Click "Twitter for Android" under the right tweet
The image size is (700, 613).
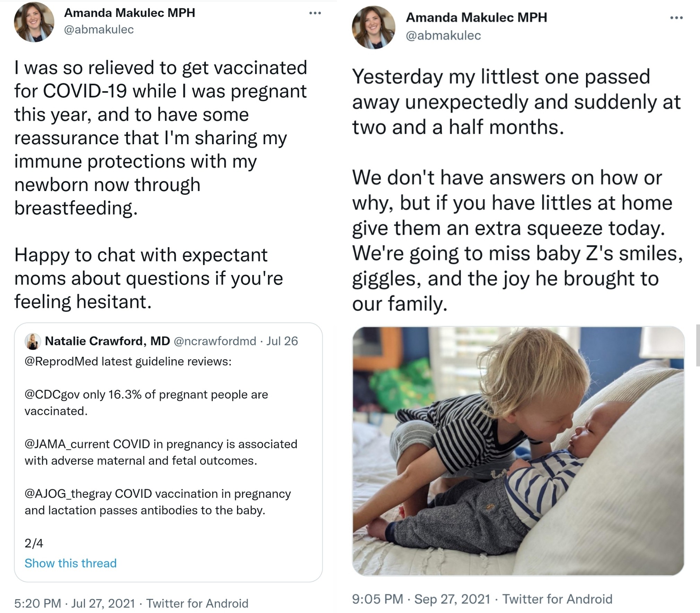click(x=557, y=599)
